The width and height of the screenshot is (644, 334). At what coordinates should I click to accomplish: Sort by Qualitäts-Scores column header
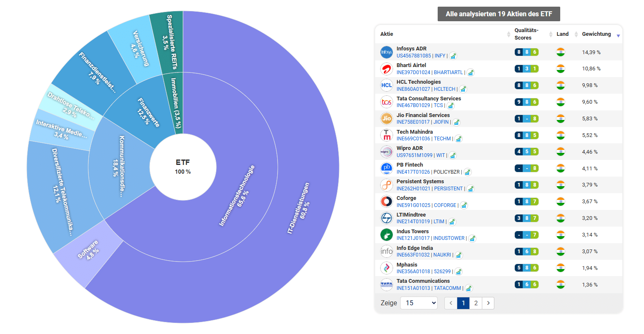(x=526, y=34)
